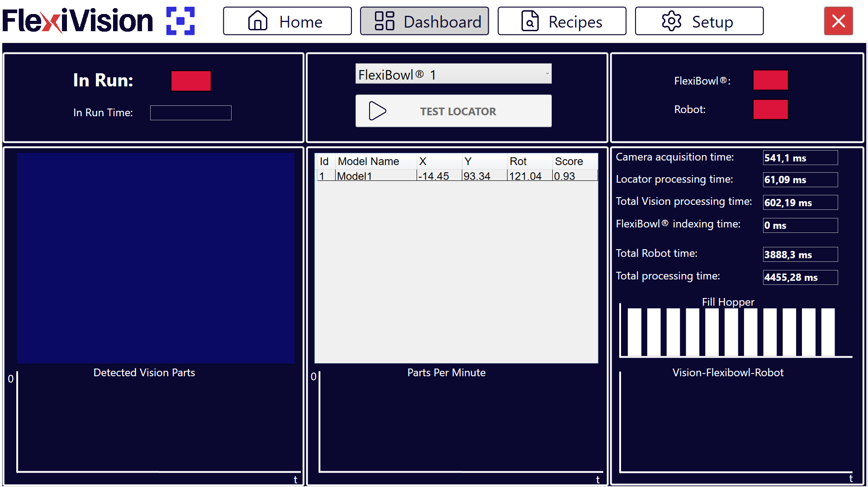Close the application with the red X

click(838, 21)
